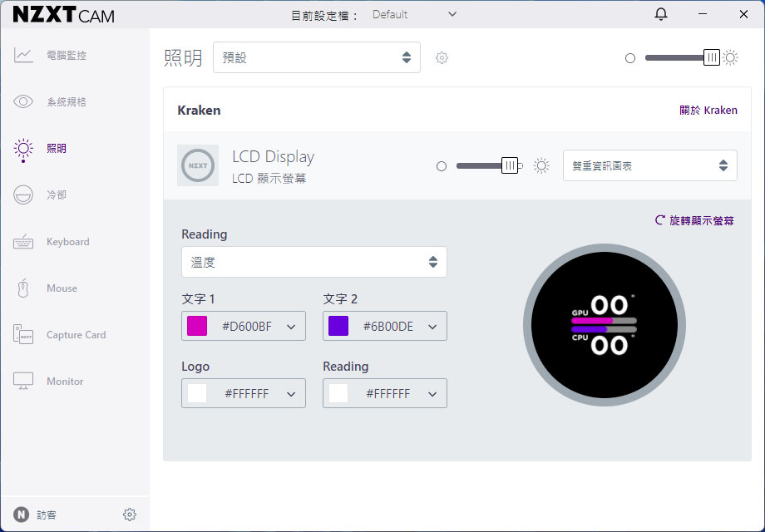Go to 電腦監控 section
The image size is (765, 532).
[x=67, y=55]
